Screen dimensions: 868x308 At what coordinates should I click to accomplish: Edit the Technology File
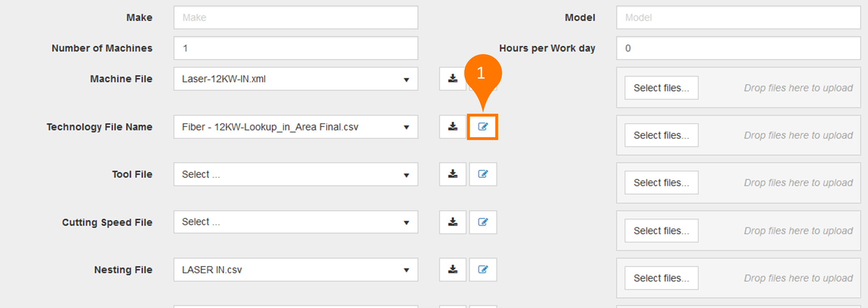coord(483,127)
